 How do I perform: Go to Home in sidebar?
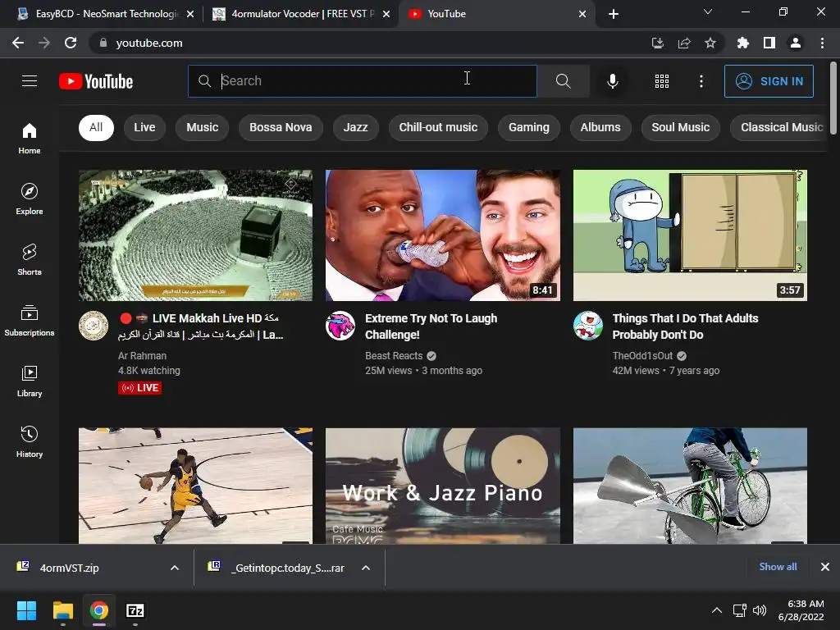coord(30,138)
